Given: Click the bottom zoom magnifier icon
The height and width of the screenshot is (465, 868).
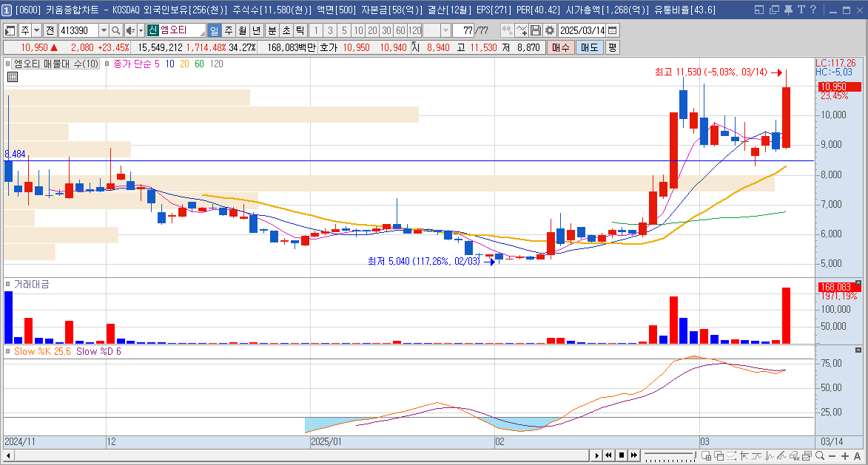Looking at the screenshot, I should coord(820,455).
